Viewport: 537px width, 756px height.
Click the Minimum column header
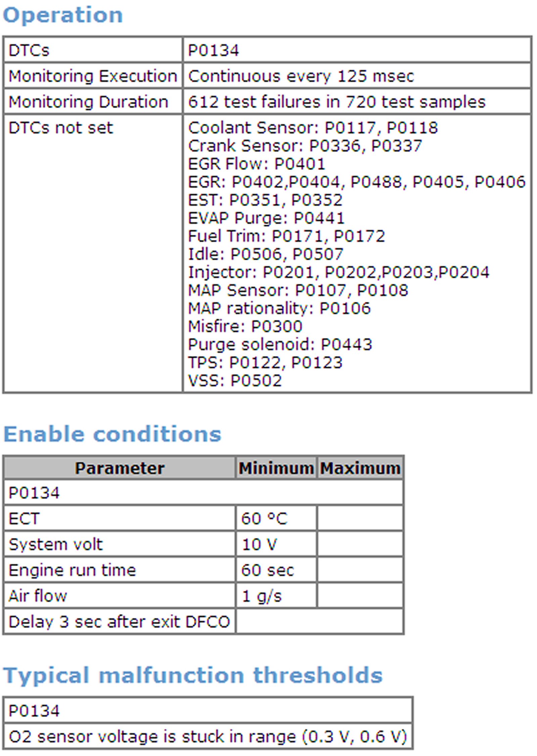point(276,468)
